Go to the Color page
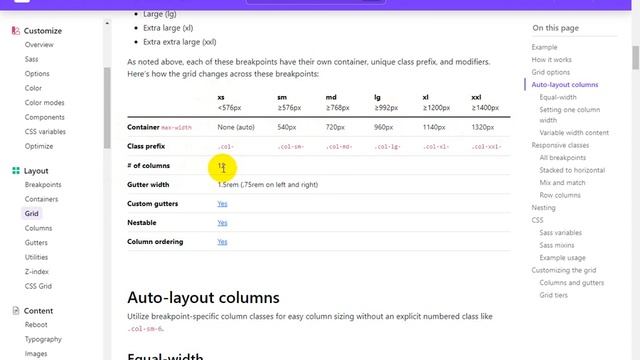The height and width of the screenshot is (360, 640). 33,88
